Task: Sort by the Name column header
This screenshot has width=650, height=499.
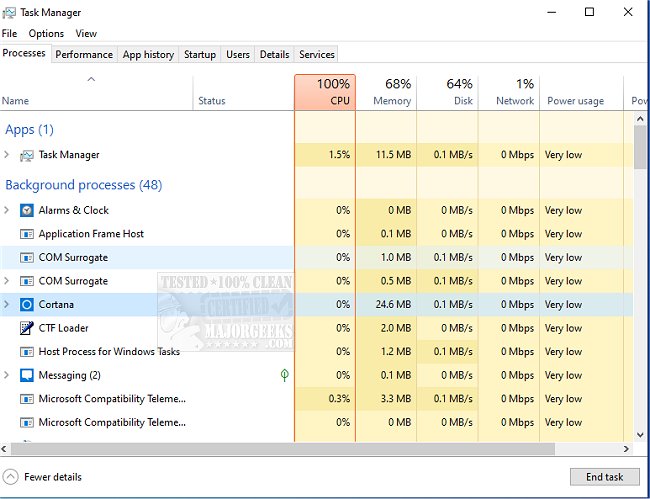Action: pos(96,92)
